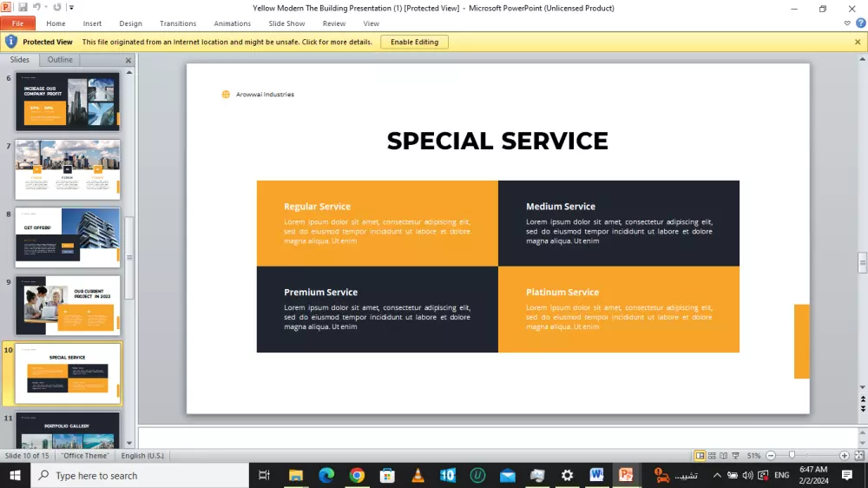Viewport: 868px width, 488px height.
Task: Select slide 8 Get Offers thumbnail
Action: (68, 237)
